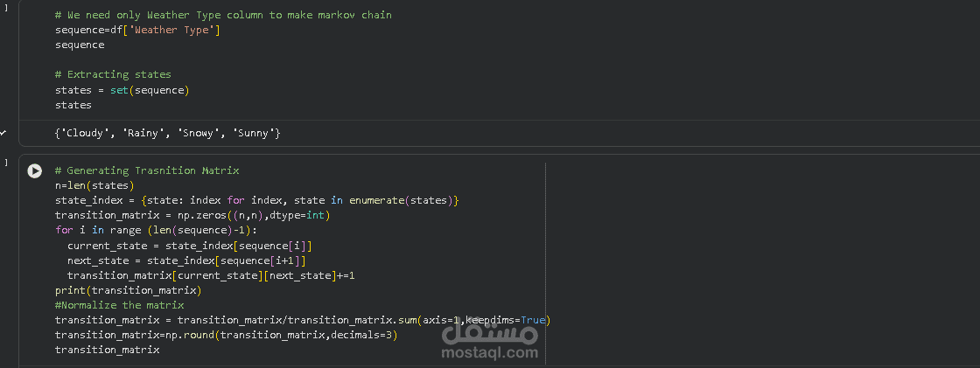This screenshot has width=980, height=368.
Task: Click the print(transition_matrix) line
Action: coord(128,290)
